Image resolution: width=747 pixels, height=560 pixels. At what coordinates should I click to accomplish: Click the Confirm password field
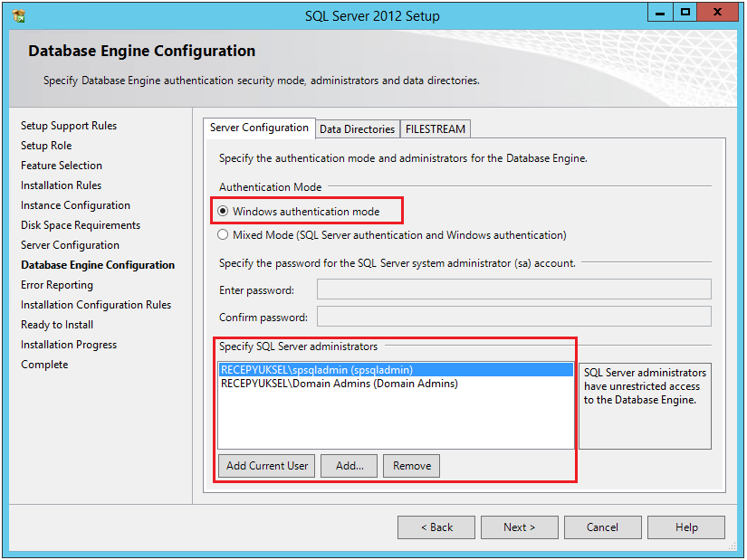tap(514, 317)
